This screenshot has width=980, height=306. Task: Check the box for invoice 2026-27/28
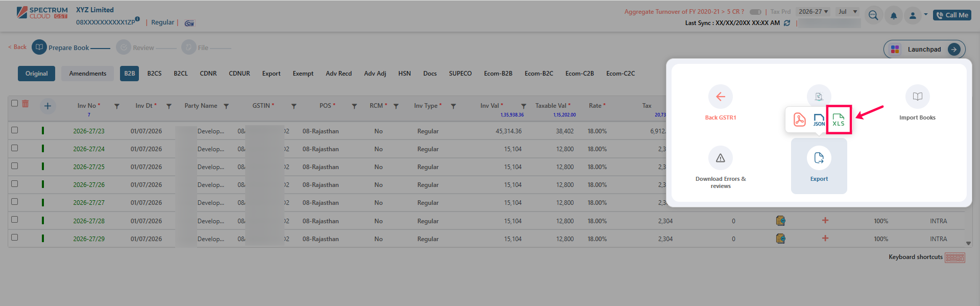(x=15, y=220)
